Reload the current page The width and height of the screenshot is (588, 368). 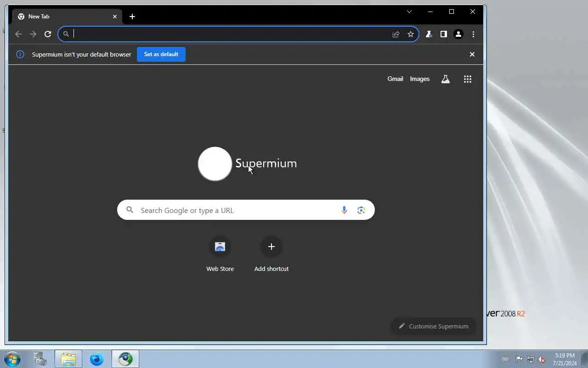48,34
